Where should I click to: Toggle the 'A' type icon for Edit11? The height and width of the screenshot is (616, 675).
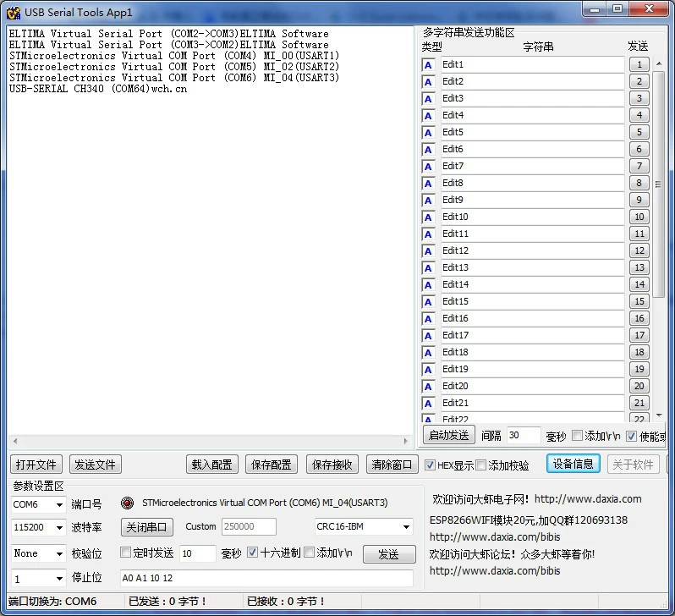coord(428,234)
